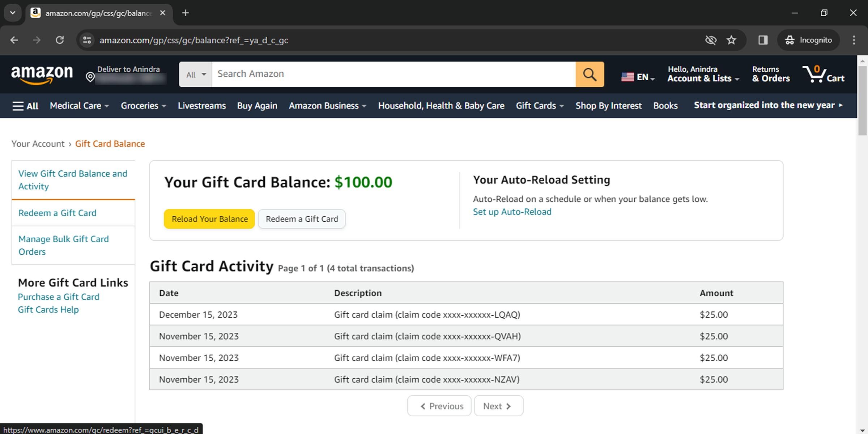Click the side panel icon
The height and width of the screenshot is (434, 868).
762,40
